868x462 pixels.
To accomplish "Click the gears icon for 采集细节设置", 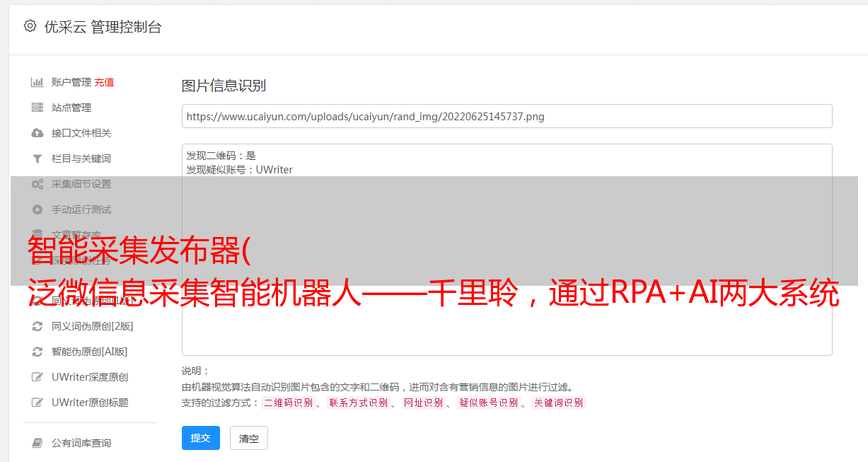I will tap(37, 184).
